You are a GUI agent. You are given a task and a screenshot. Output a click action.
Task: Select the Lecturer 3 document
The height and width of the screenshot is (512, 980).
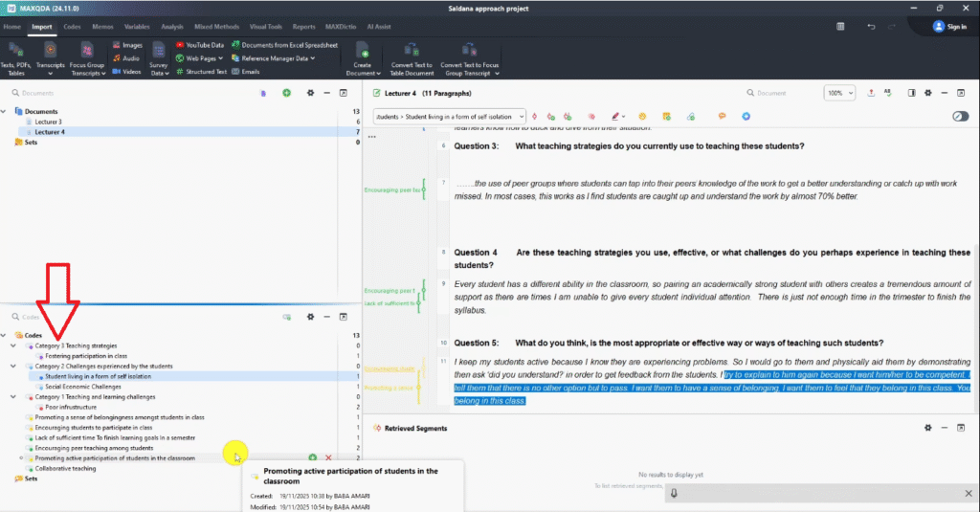(x=48, y=122)
